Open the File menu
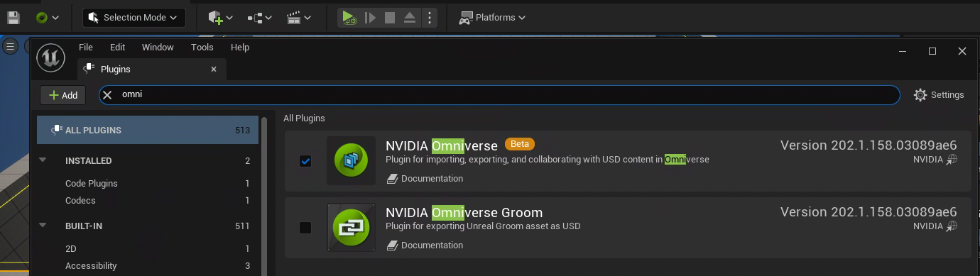Viewport: 980px width, 276px height. point(86,47)
